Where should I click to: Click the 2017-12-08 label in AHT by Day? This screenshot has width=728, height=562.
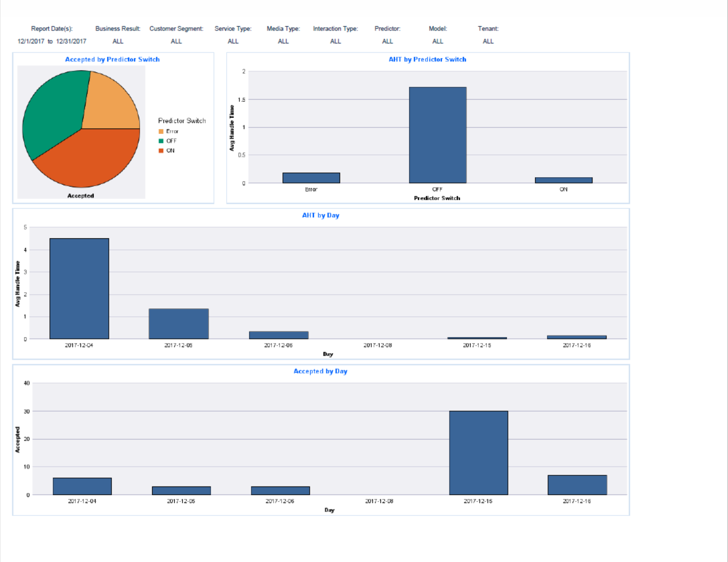(x=378, y=345)
